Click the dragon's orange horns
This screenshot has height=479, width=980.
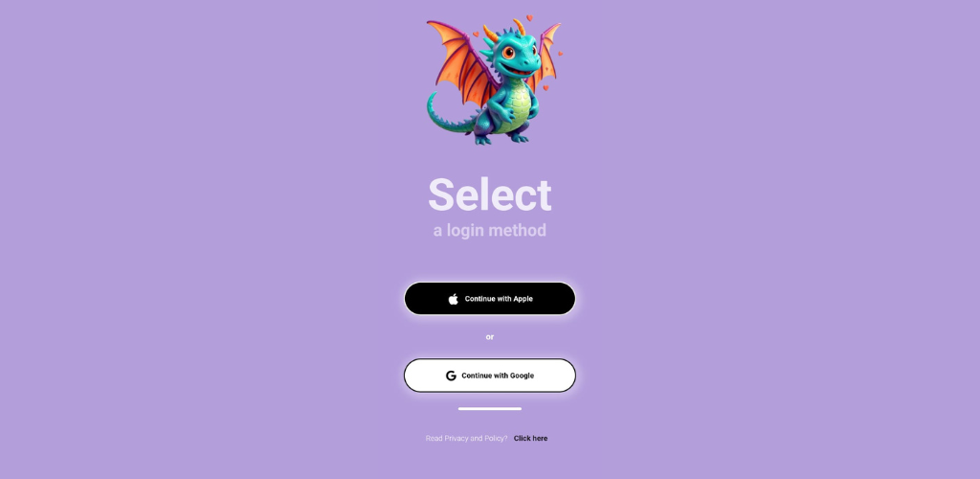click(x=505, y=32)
